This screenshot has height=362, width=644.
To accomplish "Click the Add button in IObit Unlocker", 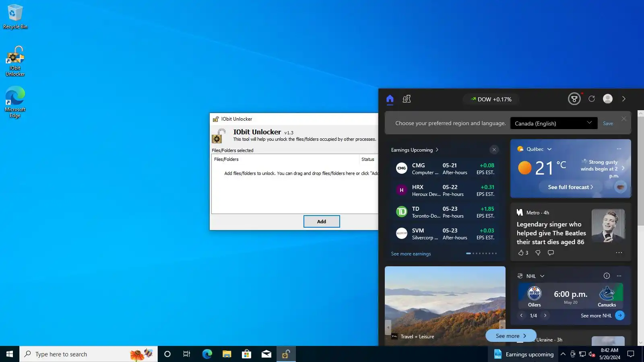I will tap(322, 221).
